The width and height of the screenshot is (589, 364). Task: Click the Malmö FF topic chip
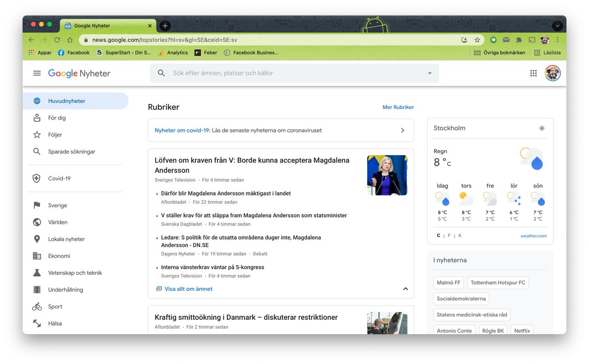pos(448,283)
